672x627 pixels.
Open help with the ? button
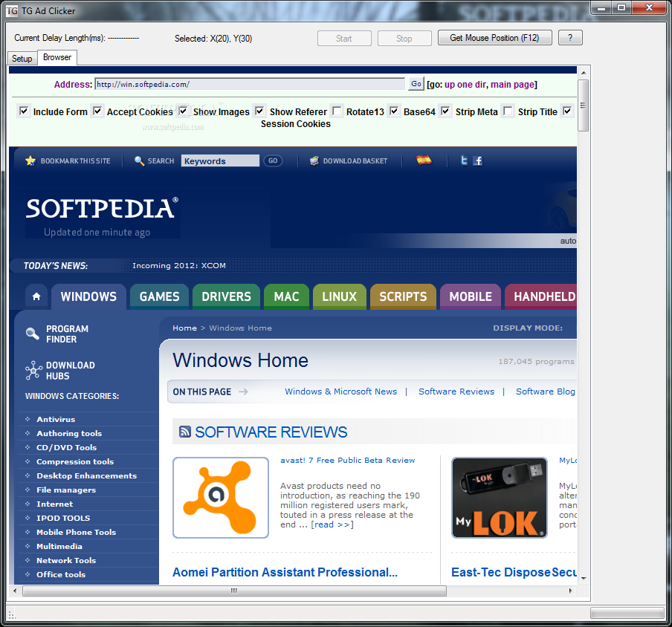(x=570, y=38)
